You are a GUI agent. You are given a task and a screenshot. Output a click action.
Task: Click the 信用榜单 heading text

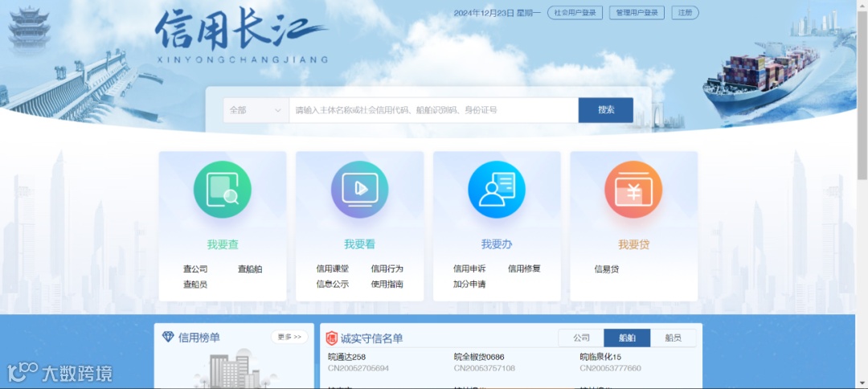pos(199,337)
